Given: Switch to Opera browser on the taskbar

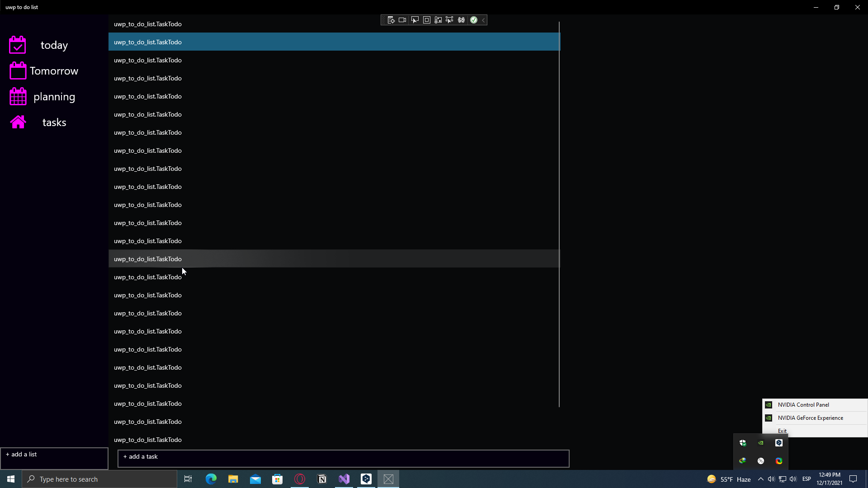Looking at the screenshot, I should point(300,479).
